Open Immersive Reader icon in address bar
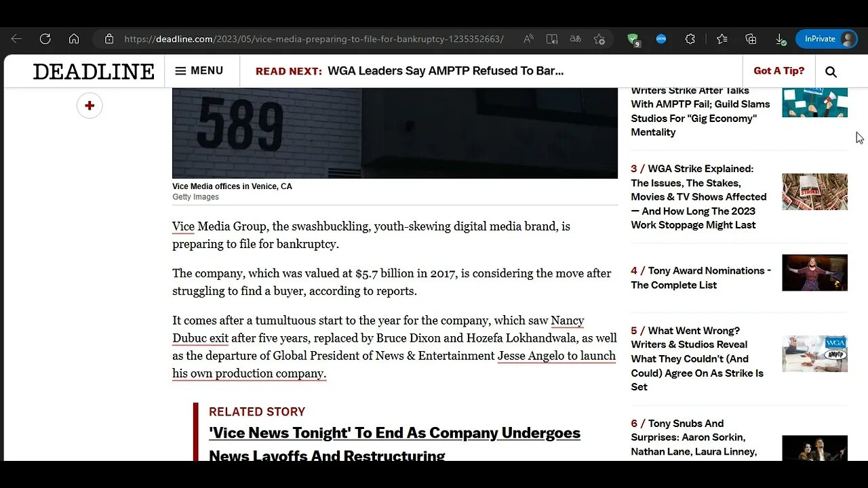The height and width of the screenshot is (488, 868). click(552, 39)
